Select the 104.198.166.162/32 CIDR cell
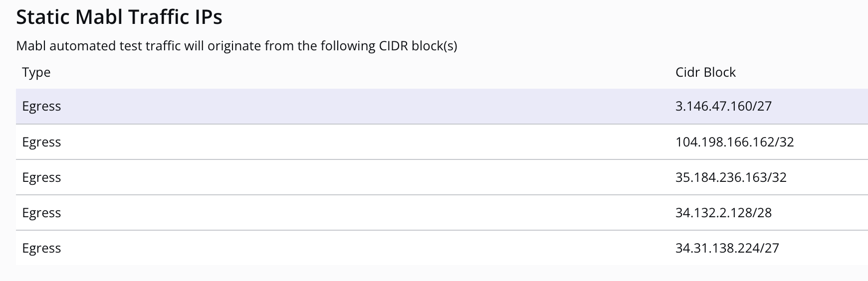This screenshot has height=281, width=868. coord(734,142)
